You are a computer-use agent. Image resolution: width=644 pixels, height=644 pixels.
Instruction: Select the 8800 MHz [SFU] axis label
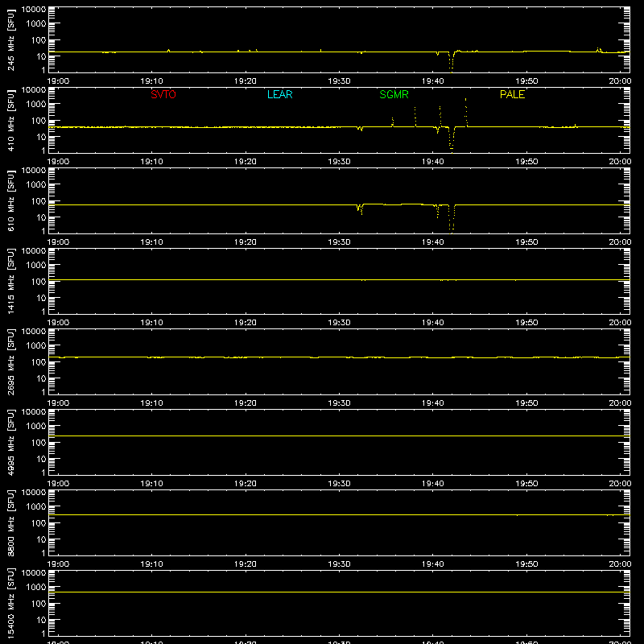coord(11,522)
